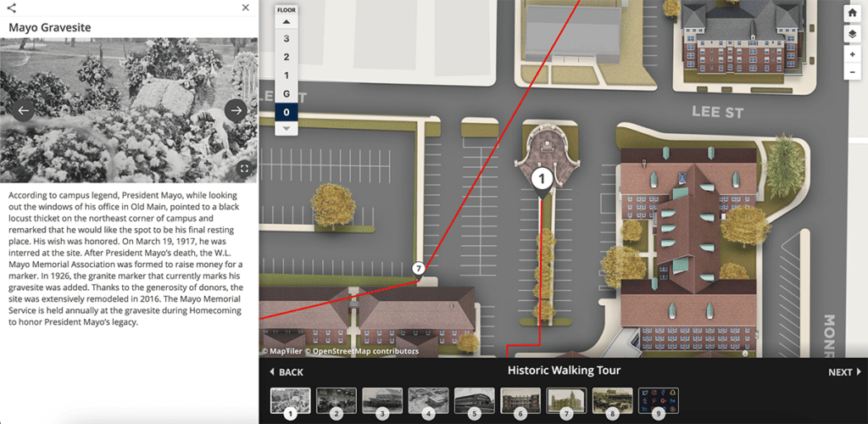Advance to the next gravesite photo
The image size is (868, 424).
236,109
